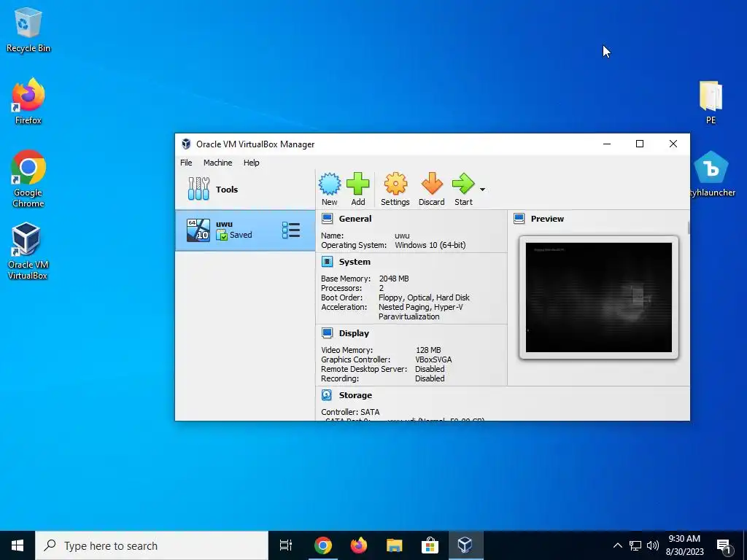Image resolution: width=747 pixels, height=560 pixels.
Task: Select the Oracle VM VirtualBox desktop shortcut
Action: click(28, 251)
